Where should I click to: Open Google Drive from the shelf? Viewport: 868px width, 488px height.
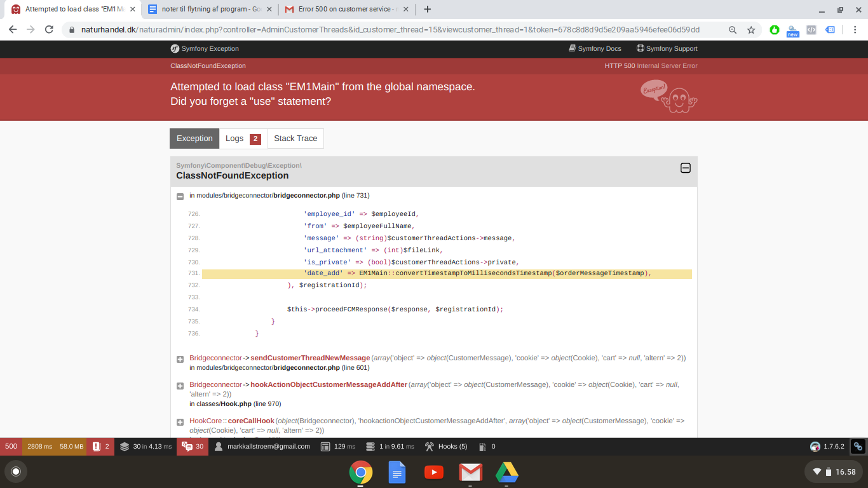pos(507,472)
